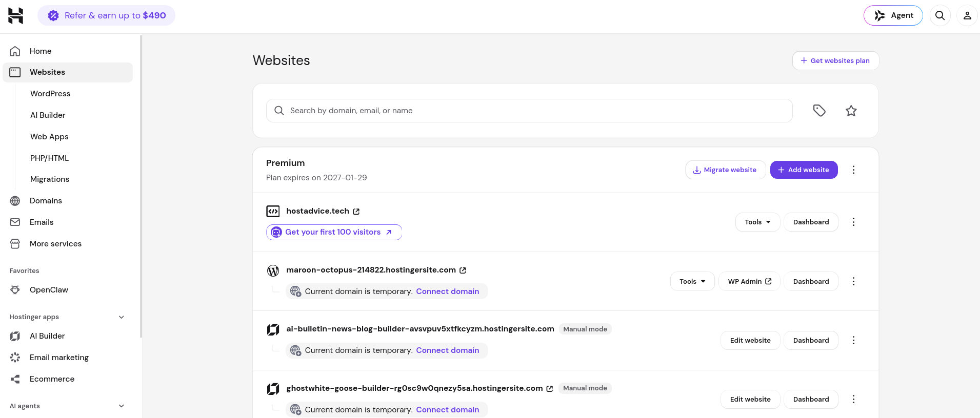This screenshot has width=980, height=418.
Task: Go to AI Builder submenu under Websites
Action: (x=48, y=115)
